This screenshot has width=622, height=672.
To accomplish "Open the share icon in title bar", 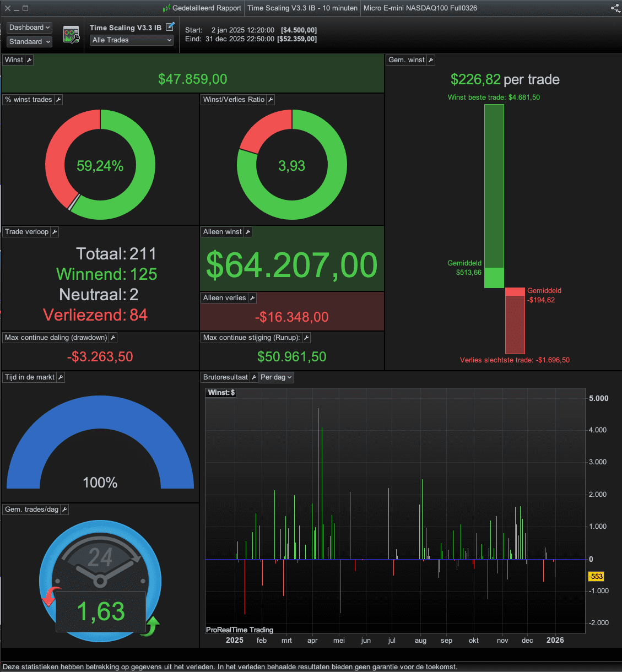I will tap(616, 8).
